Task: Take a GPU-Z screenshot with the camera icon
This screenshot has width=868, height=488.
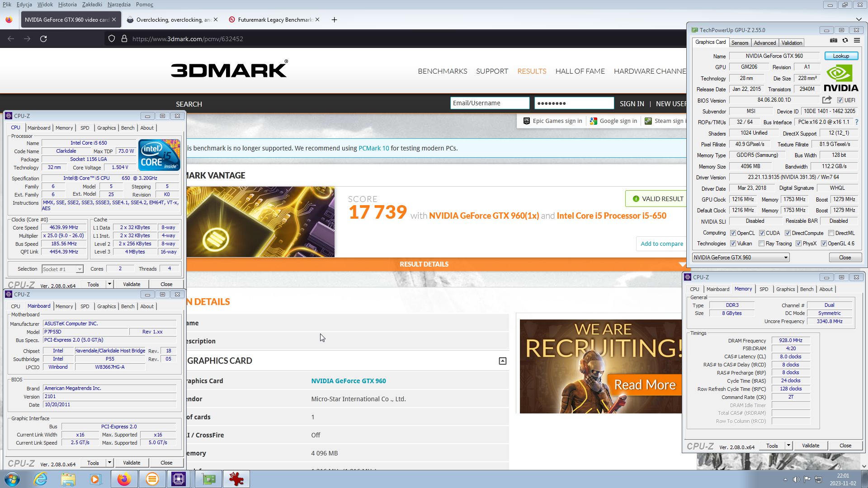Action: point(834,40)
